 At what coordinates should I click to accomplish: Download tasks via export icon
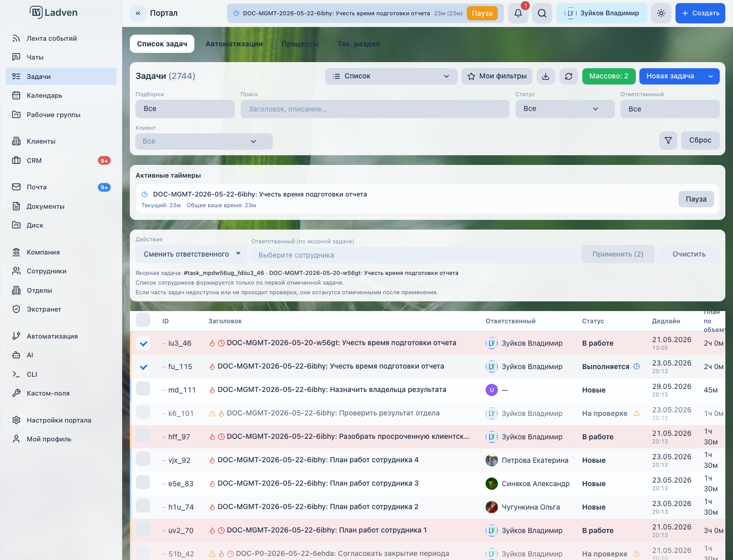546,76
